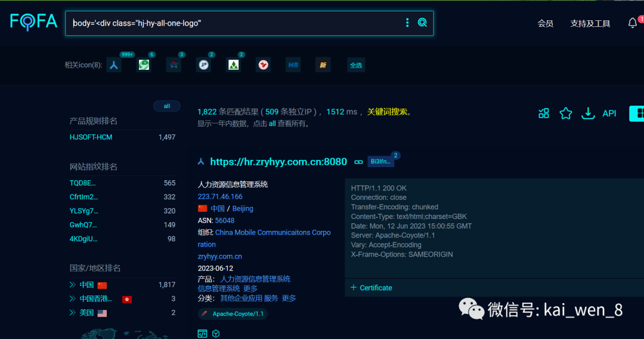Click 更多 in the 分类 row

pos(289,298)
